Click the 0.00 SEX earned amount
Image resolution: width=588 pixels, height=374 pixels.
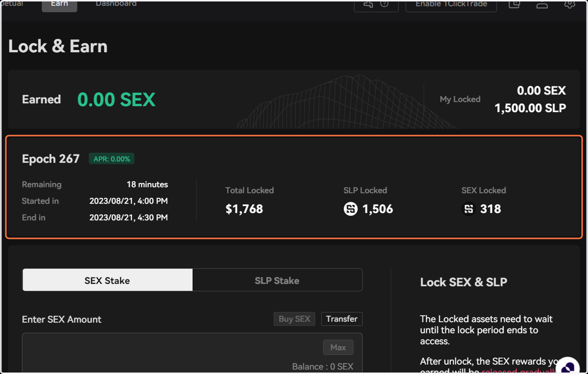click(x=116, y=100)
